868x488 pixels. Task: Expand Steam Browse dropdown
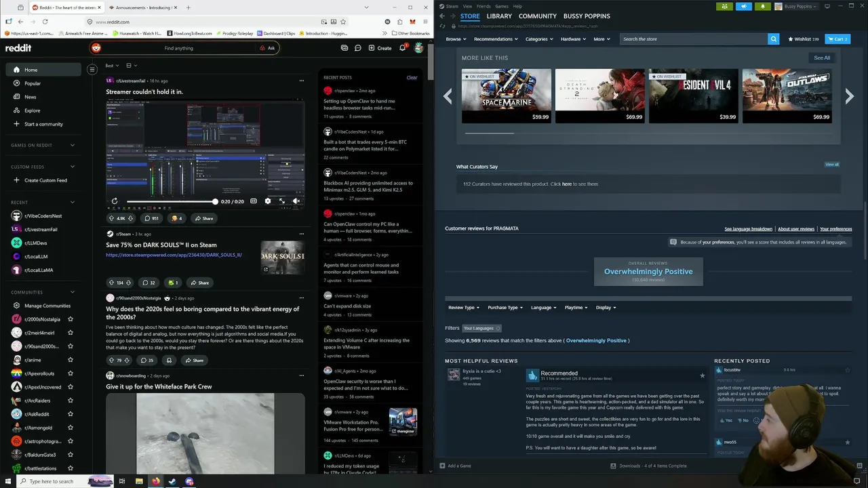click(x=456, y=39)
